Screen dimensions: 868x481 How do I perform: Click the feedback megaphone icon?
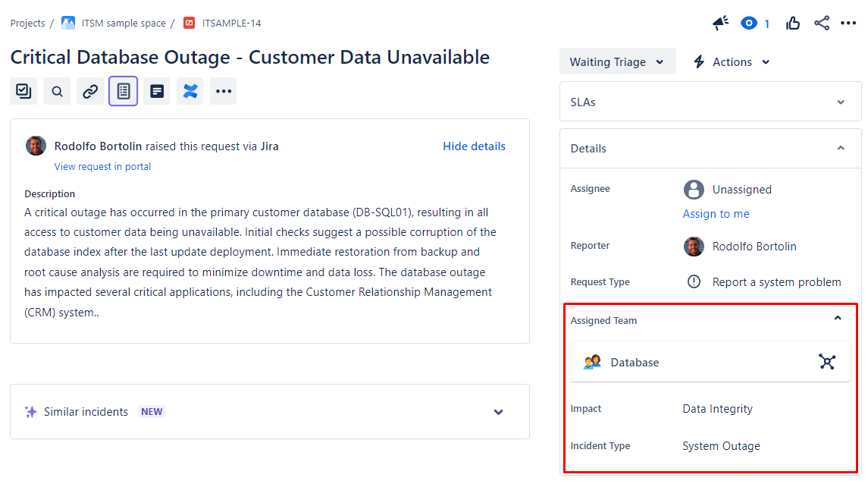pyautogui.click(x=720, y=24)
